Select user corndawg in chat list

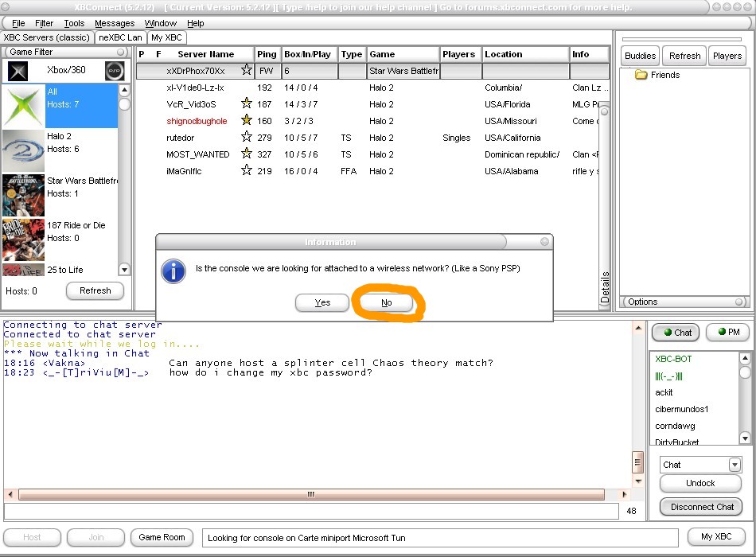pyautogui.click(x=675, y=426)
